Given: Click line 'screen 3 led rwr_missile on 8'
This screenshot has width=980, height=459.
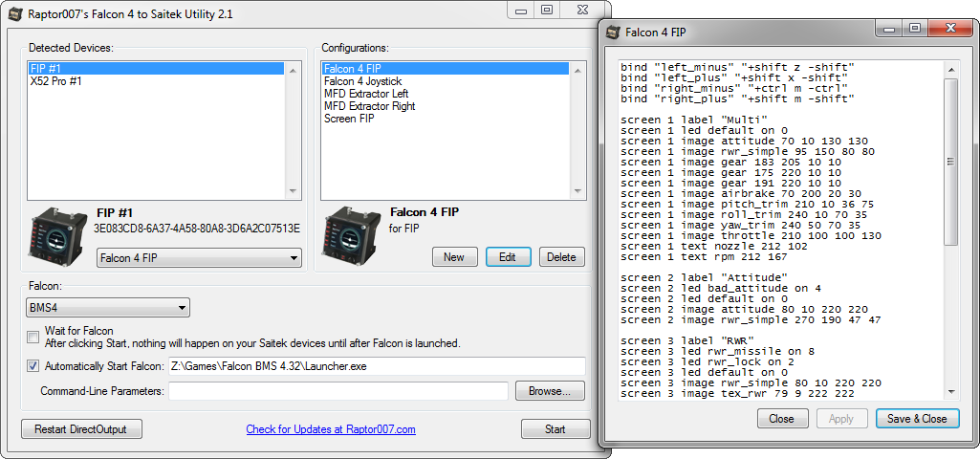Looking at the screenshot, I should tap(717, 352).
